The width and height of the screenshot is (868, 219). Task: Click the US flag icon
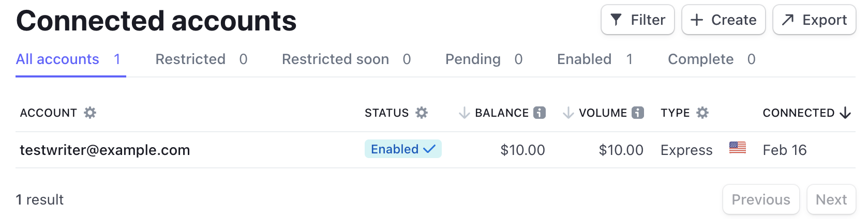(x=738, y=148)
